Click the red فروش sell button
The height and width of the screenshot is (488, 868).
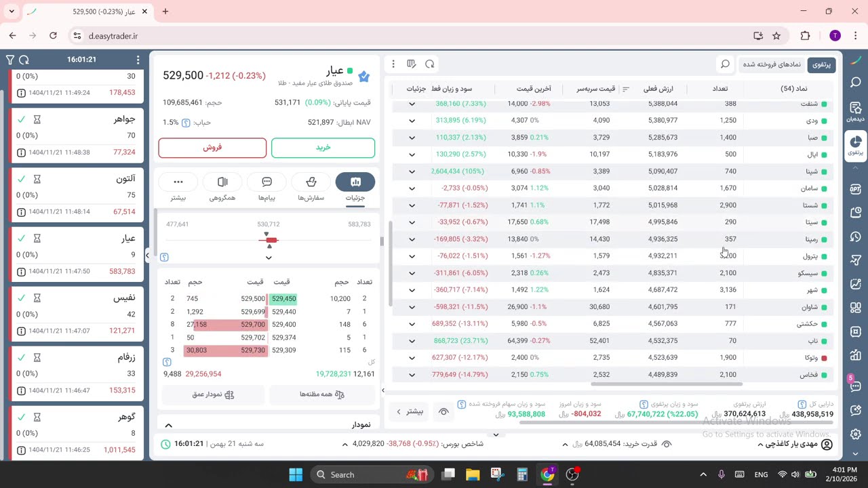pos(212,148)
